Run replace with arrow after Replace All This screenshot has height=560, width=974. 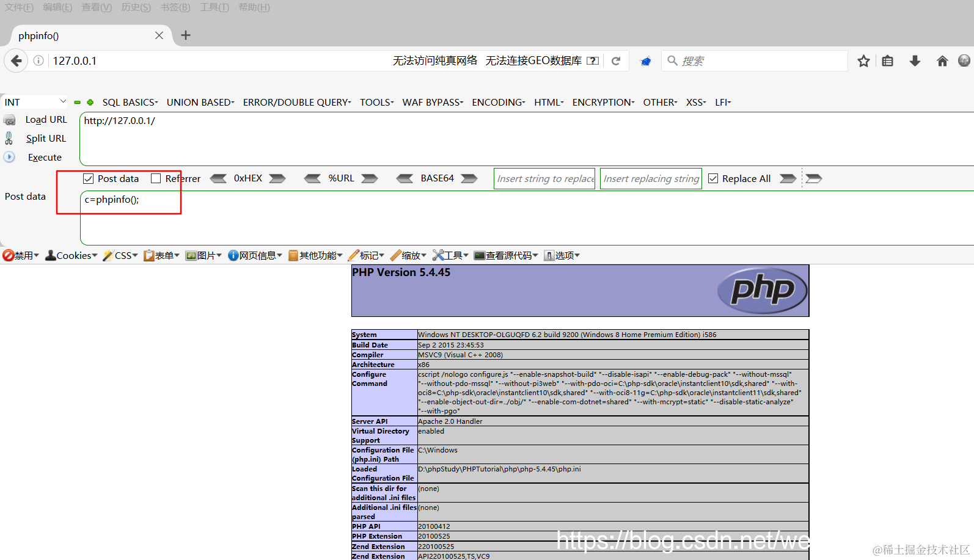788,178
